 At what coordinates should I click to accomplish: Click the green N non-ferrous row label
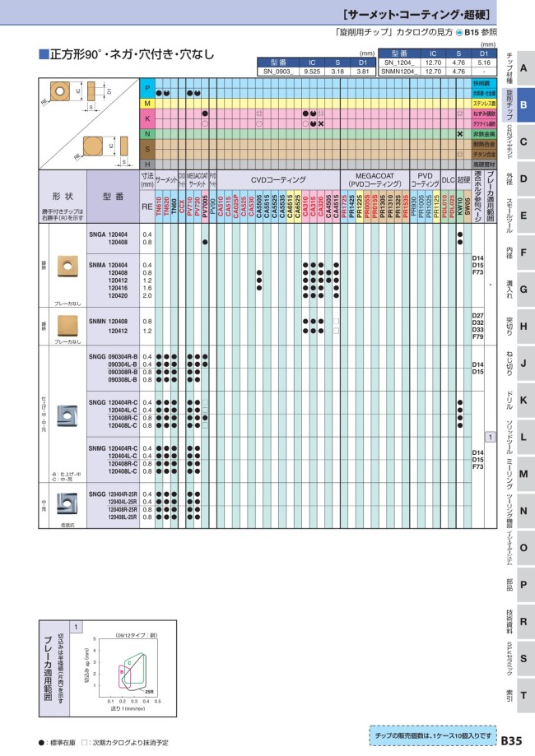pos(147,133)
